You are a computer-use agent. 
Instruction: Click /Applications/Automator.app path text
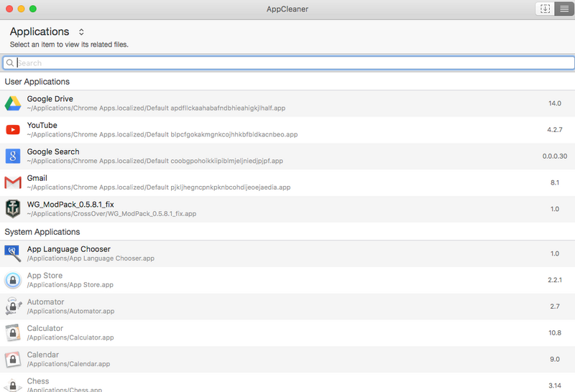pyautogui.click(x=70, y=311)
